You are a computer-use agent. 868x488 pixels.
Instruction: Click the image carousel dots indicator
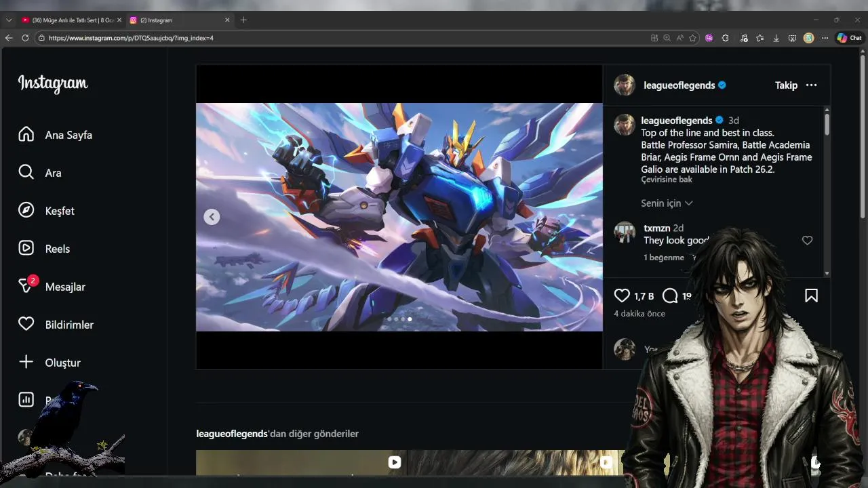pos(399,319)
